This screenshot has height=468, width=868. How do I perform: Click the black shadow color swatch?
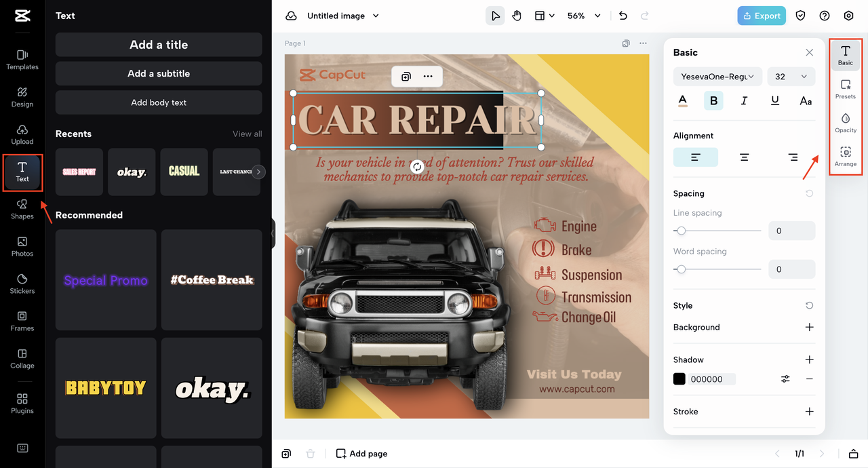(679, 379)
